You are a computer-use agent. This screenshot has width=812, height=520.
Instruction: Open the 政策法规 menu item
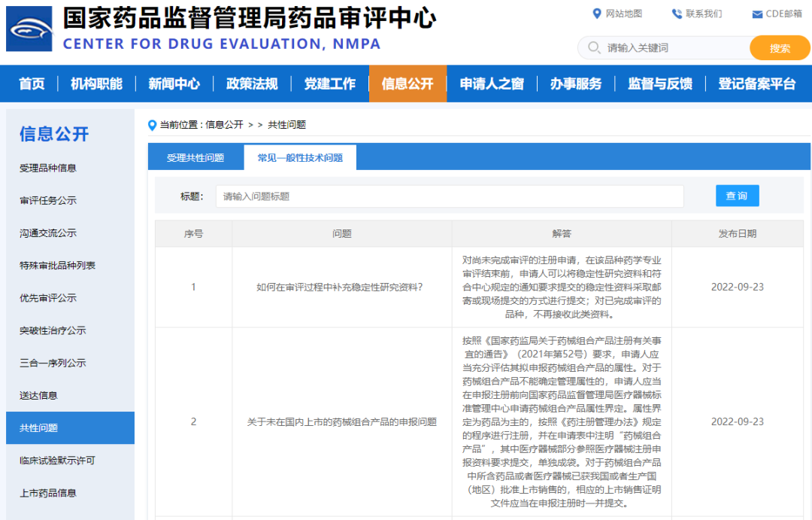click(x=252, y=84)
